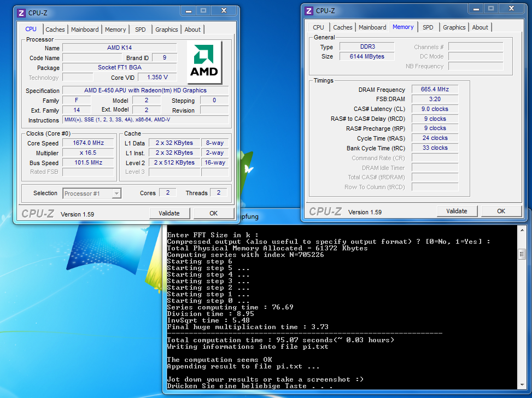Open Mainboard tab in left CPU-Z window
Image resolution: width=532 pixels, height=398 pixels.
tap(85, 30)
